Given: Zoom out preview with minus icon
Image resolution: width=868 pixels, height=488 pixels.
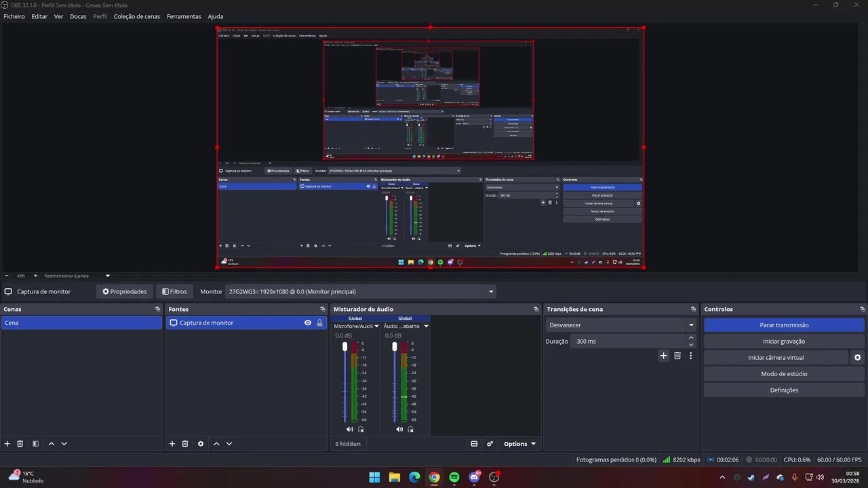Looking at the screenshot, I should pos(7,276).
